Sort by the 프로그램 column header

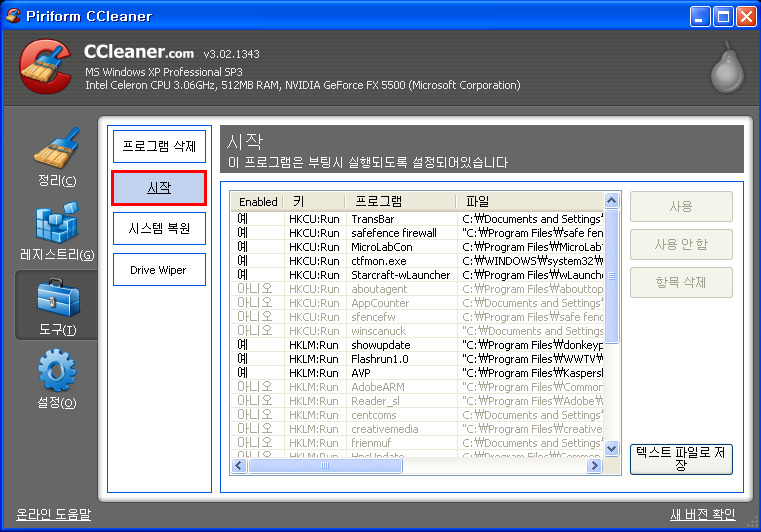[x=401, y=201]
